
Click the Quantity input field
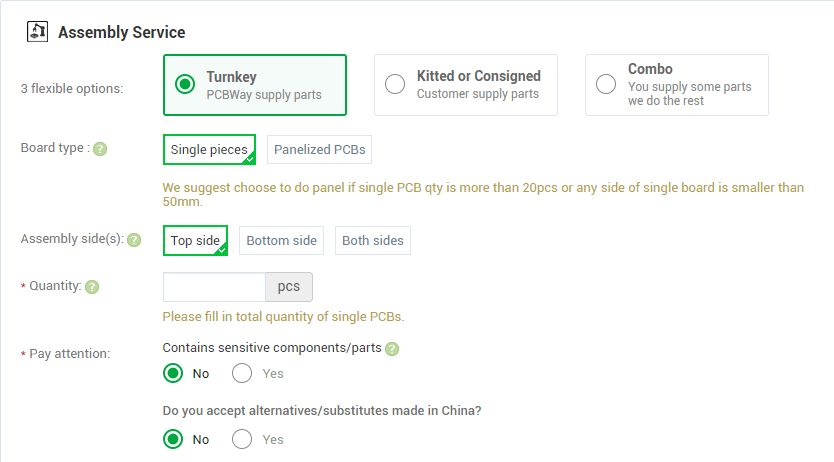click(x=214, y=287)
